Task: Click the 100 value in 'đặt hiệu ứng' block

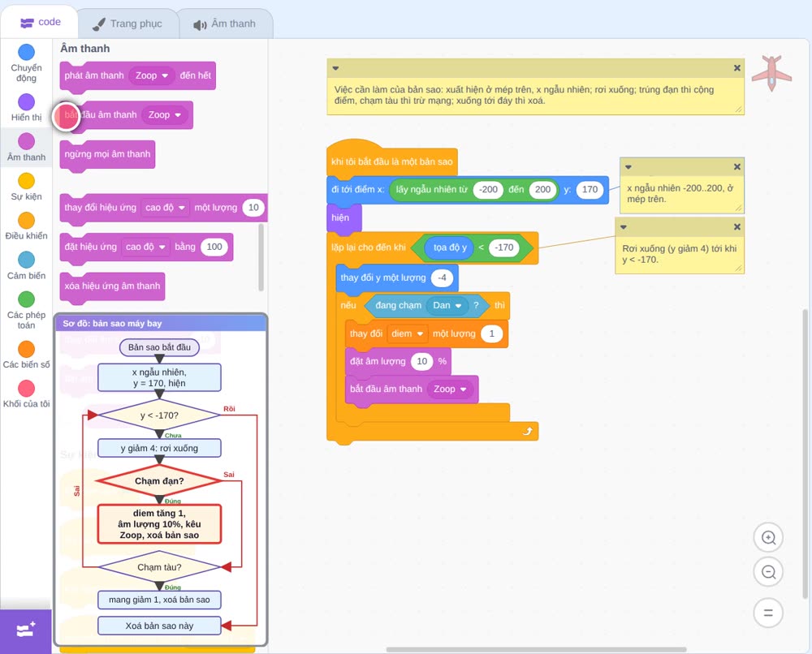Action: [x=214, y=247]
